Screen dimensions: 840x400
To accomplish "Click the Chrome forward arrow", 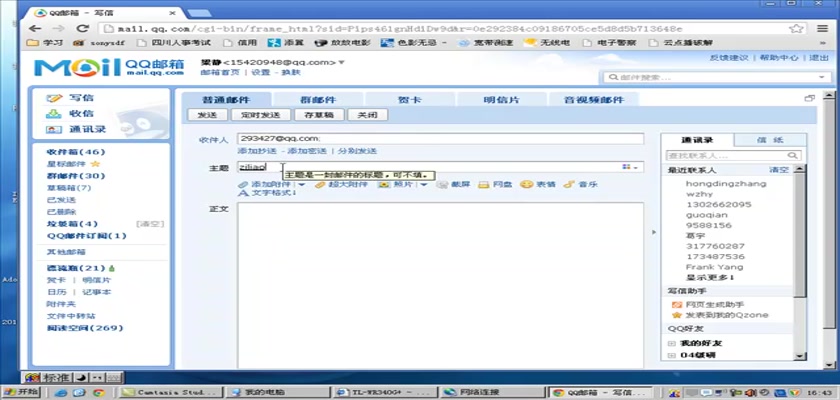I will pos(58,28).
